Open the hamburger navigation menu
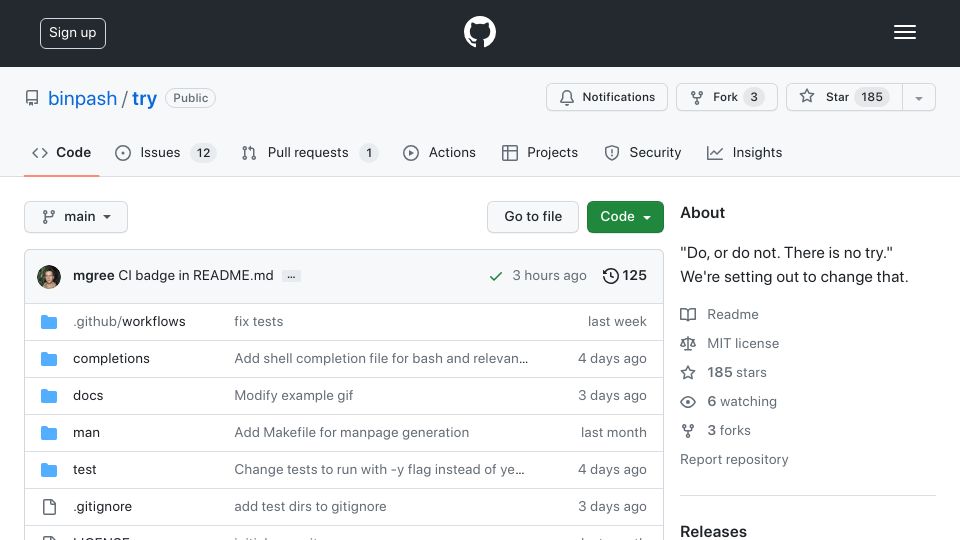The width and height of the screenshot is (960, 540). (x=904, y=32)
